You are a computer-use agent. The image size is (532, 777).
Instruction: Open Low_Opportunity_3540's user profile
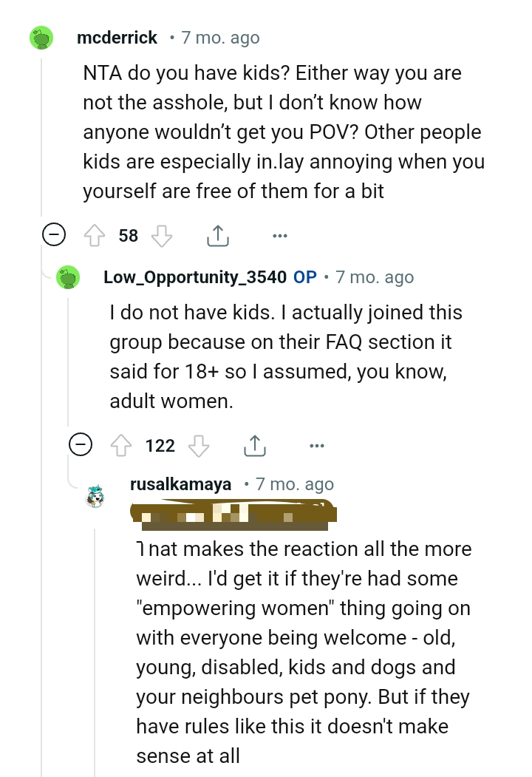click(195, 277)
